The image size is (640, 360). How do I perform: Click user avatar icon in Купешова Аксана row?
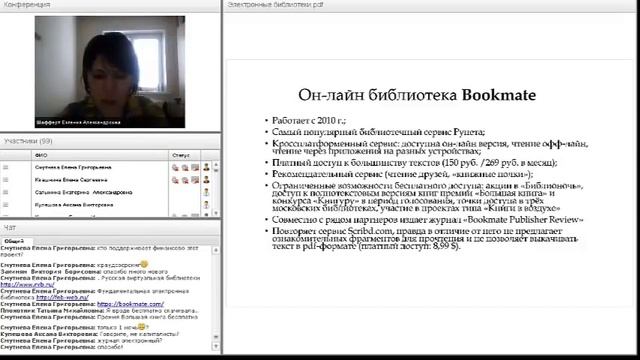tap(207, 204)
